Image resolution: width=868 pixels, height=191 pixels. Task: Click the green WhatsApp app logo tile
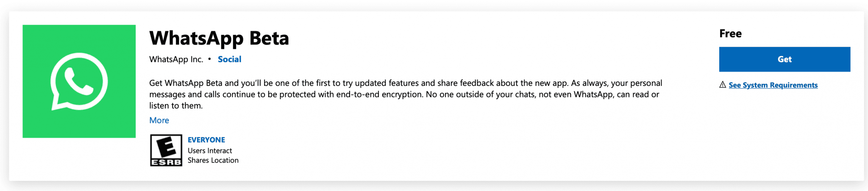tap(79, 81)
